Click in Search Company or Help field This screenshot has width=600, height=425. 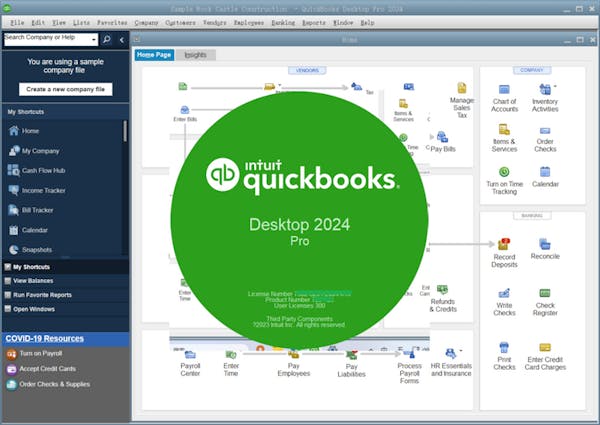tap(46, 39)
